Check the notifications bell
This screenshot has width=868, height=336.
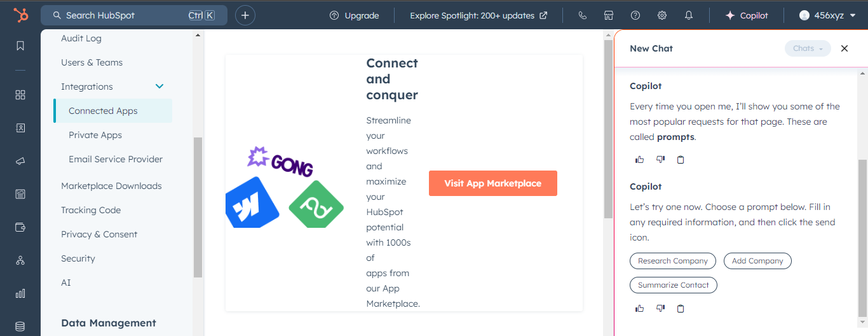pyautogui.click(x=689, y=15)
